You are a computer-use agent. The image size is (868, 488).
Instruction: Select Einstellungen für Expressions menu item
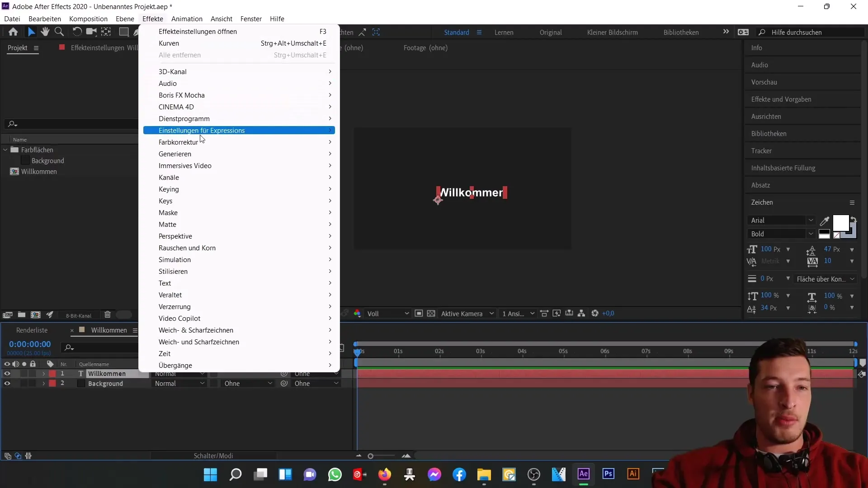point(202,130)
